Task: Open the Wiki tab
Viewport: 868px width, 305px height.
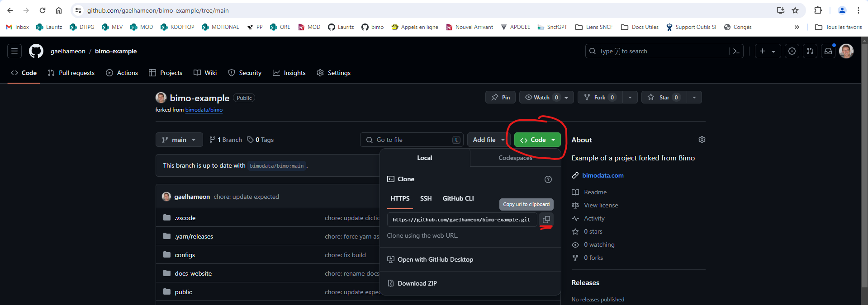Action: coord(205,73)
